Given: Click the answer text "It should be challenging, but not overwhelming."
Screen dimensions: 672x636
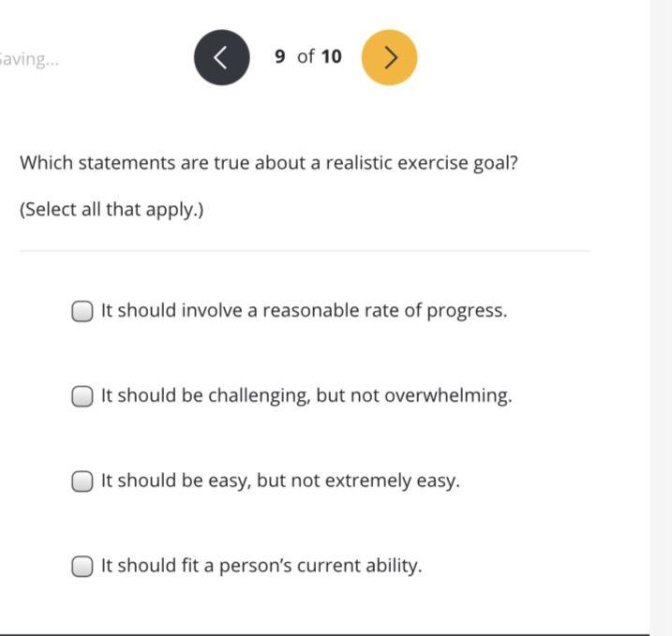Looking at the screenshot, I should (306, 396).
